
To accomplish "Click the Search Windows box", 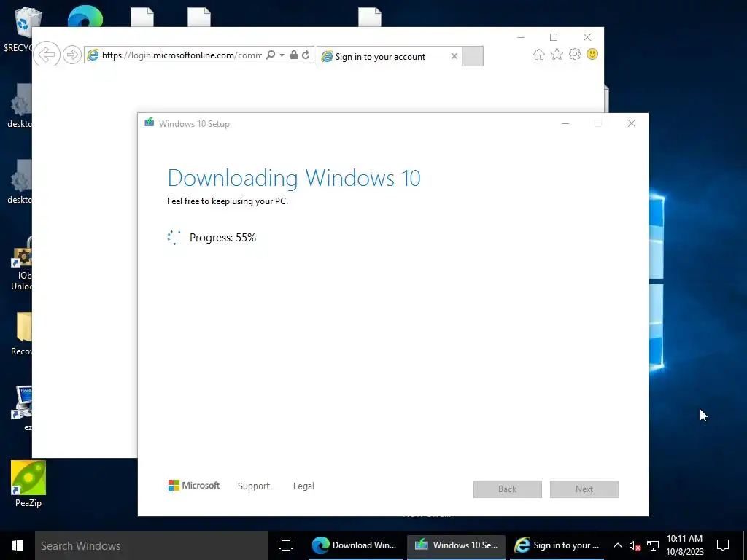I will 152,545.
